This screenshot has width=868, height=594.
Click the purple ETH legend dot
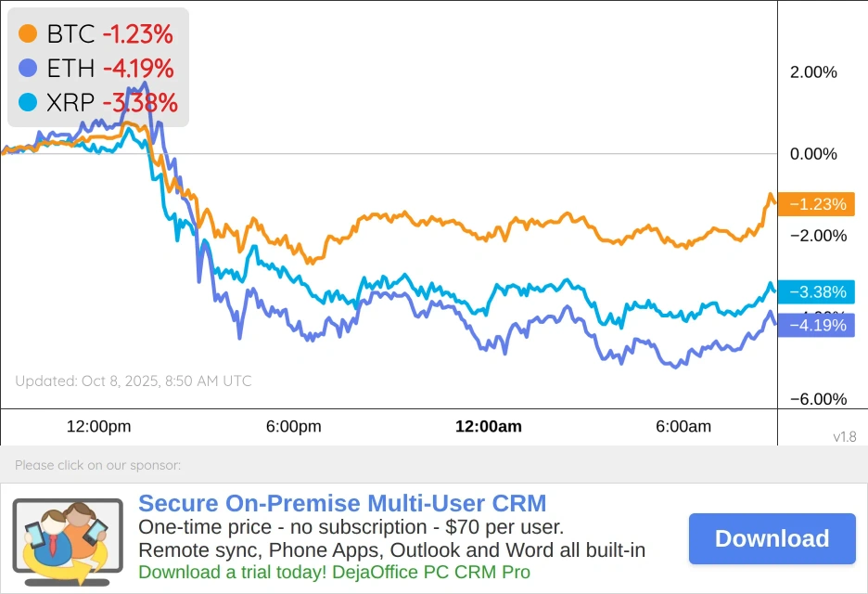[x=28, y=68]
